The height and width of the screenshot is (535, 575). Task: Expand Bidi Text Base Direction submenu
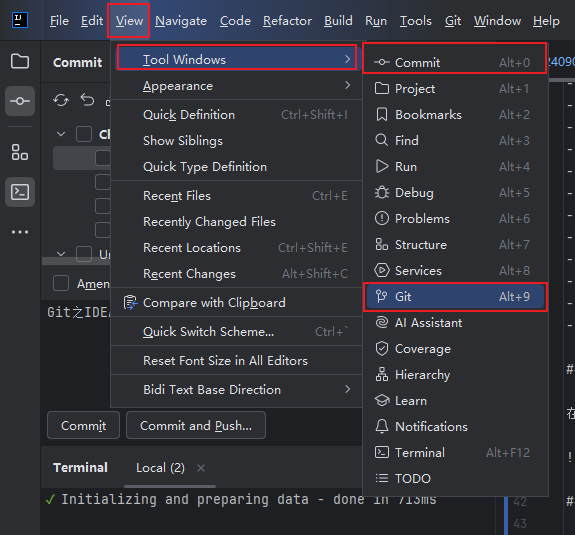237,389
